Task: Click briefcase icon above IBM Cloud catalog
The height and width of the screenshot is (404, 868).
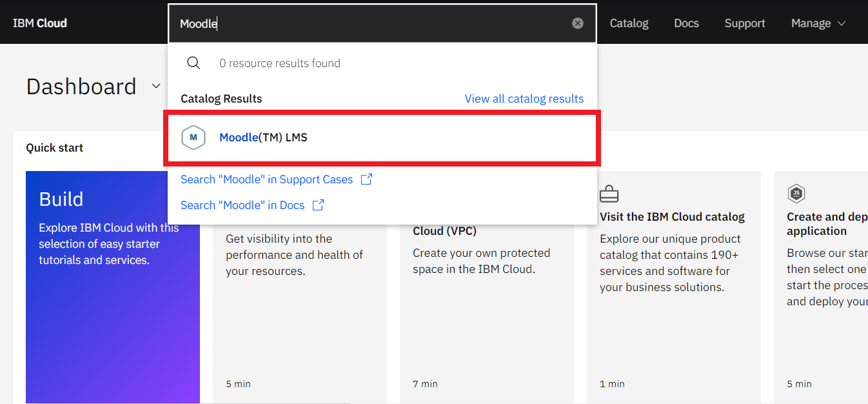Action: (x=609, y=194)
